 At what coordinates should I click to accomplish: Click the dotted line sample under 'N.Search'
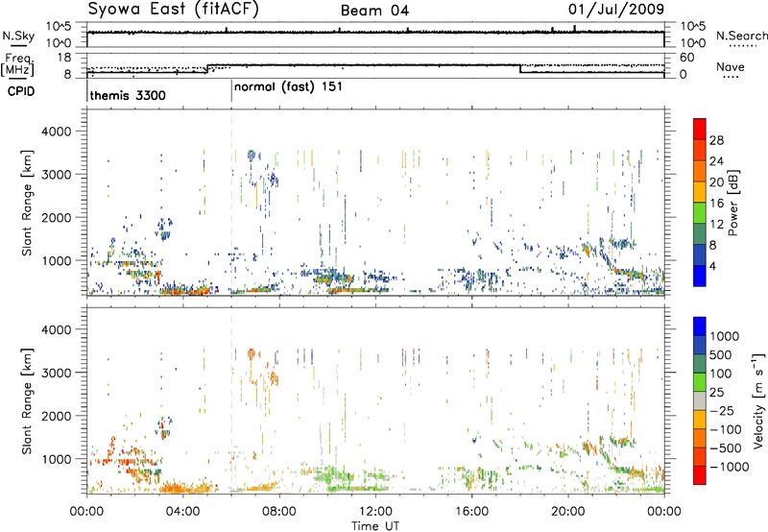point(743,46)
